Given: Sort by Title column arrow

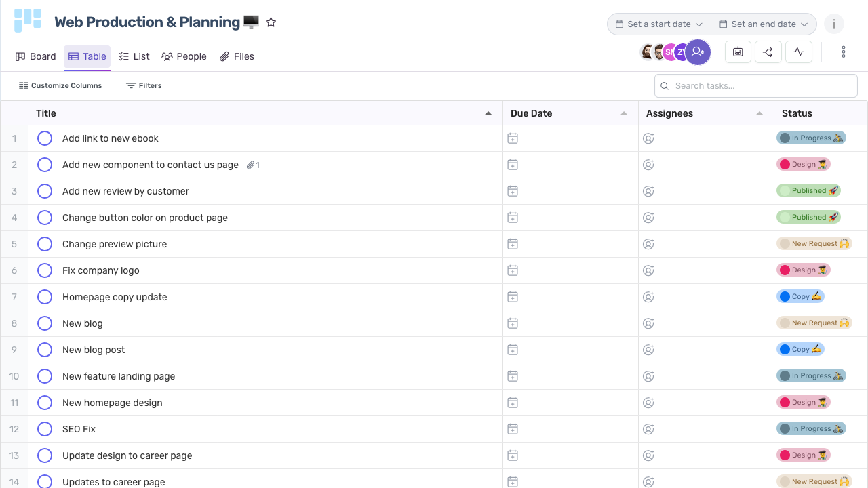Looking at the screenshot, I should [x=488, y=113].
